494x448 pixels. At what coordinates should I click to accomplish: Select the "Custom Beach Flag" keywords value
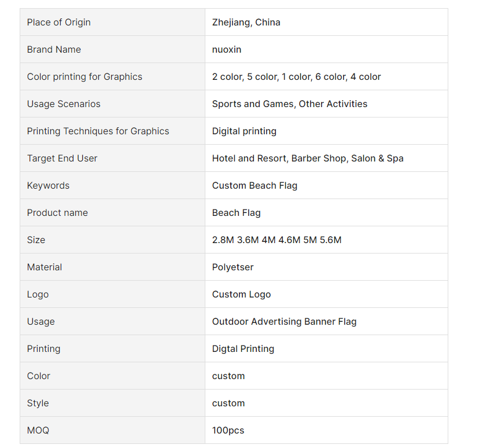tap(255, 186)
